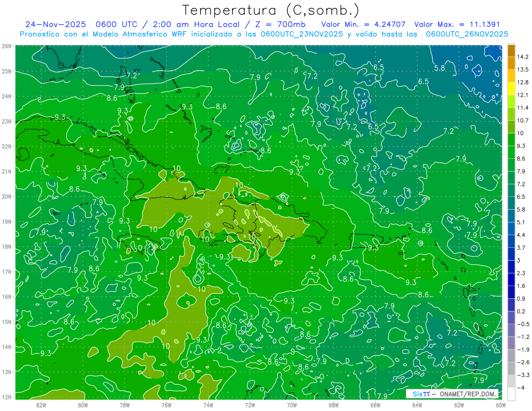Screen dimensions: 532x411
Task: Click the 16N latitude axis label
Action: click(7, 297)
